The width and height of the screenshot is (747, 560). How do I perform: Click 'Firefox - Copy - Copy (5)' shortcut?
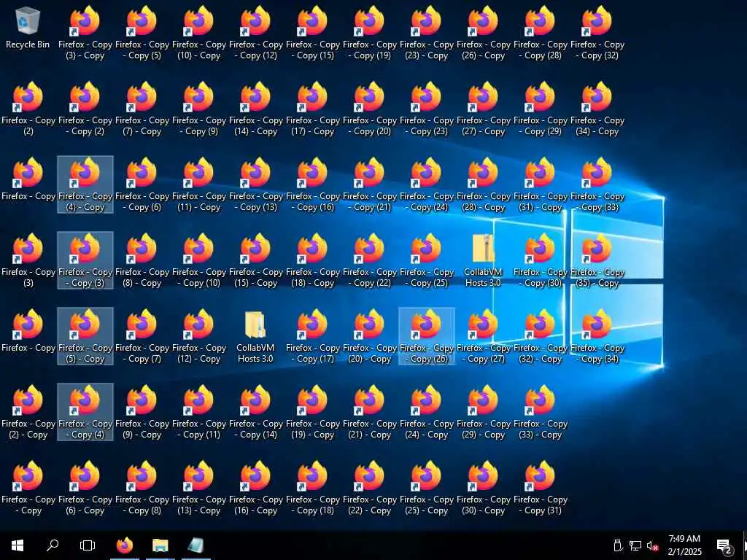[142, 34]
